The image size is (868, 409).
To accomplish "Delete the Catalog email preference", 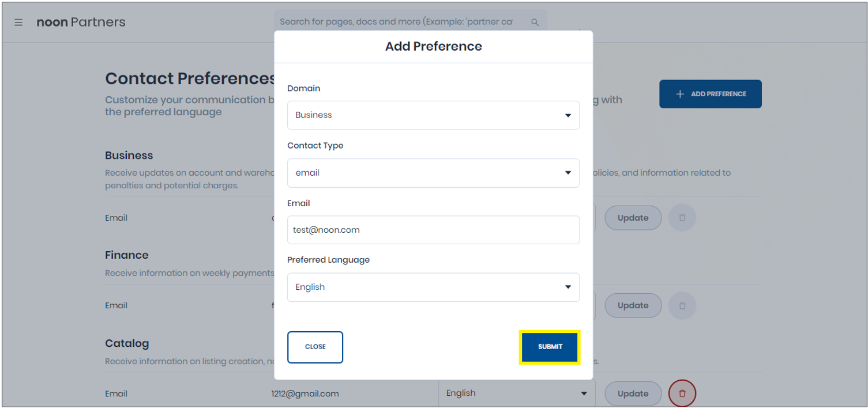I will [682, 393].
